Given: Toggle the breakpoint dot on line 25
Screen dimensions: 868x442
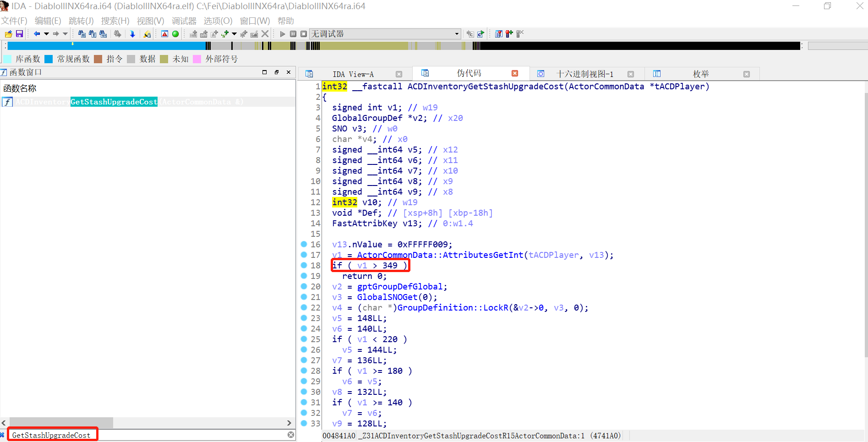Looking at the screenshot, I should click(304, 339).
